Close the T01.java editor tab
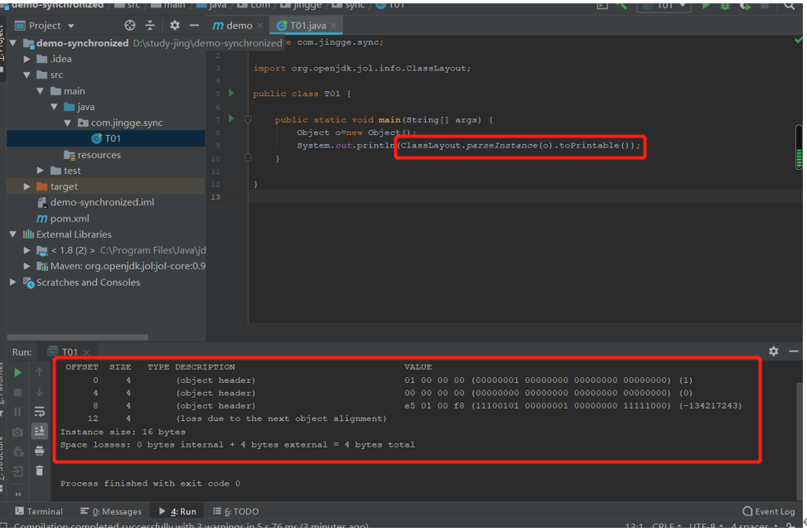Image resolution: width=807 pixels, height=532 pixels. 334,26
